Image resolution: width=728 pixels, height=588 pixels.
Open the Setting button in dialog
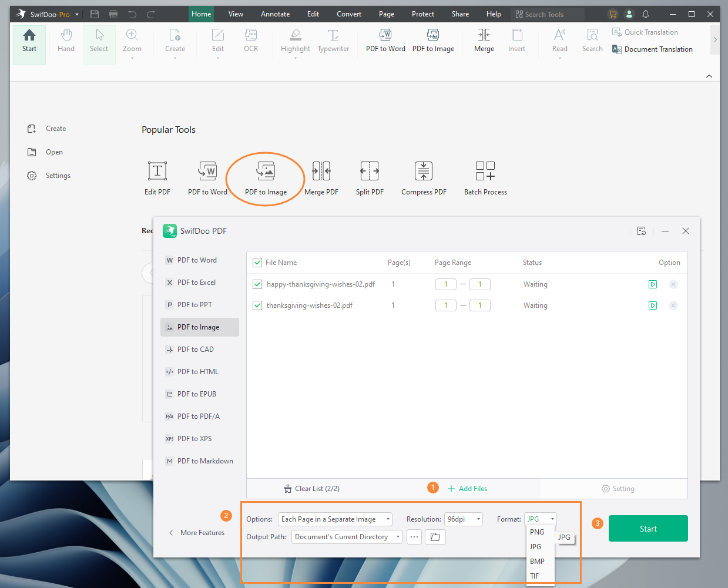pos(618,489)
